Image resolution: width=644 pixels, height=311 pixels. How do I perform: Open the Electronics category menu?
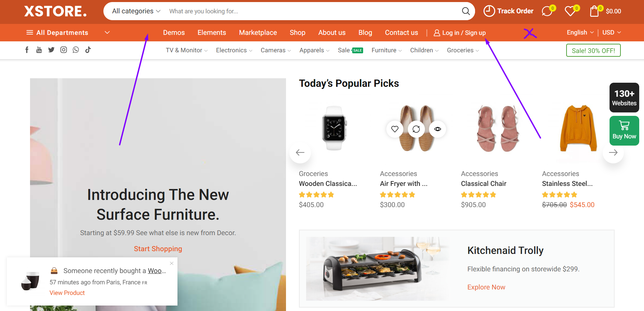pos(234,50)
